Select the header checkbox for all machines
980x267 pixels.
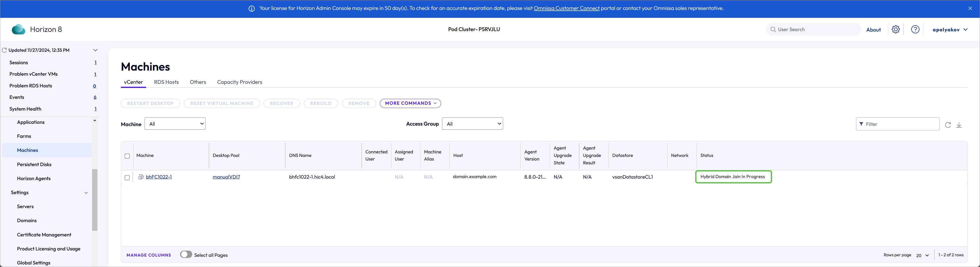click(127, 156)
